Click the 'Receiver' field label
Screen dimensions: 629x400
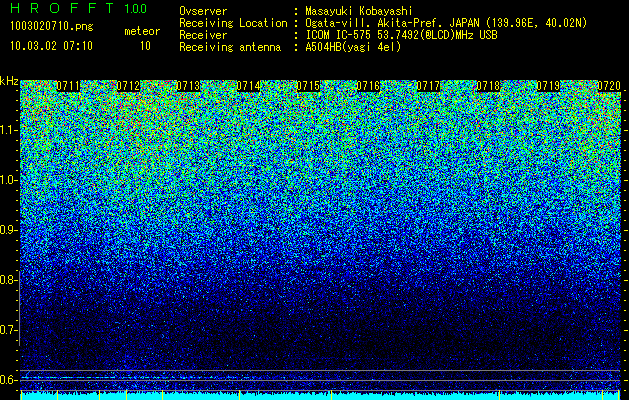point(203,35)
